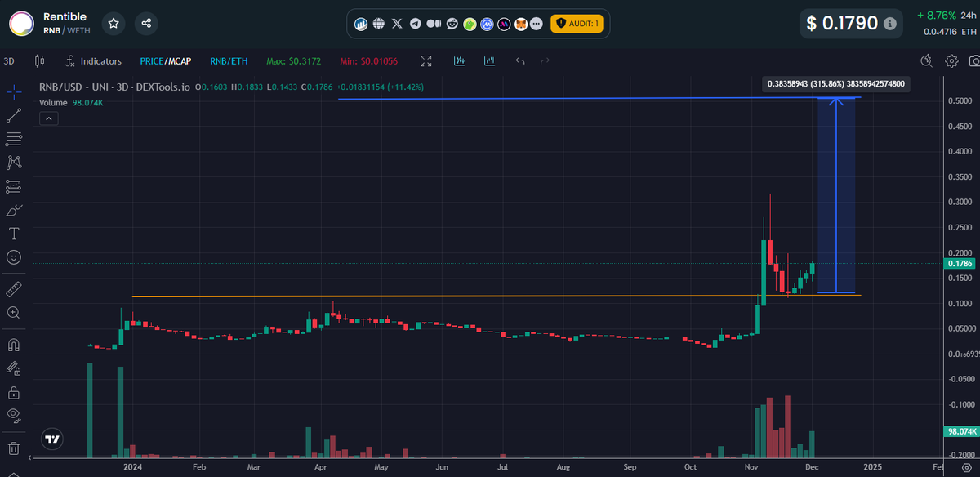Screen dimensions: 980x477
Task: Open the Indicators panel
Action: 94,61
